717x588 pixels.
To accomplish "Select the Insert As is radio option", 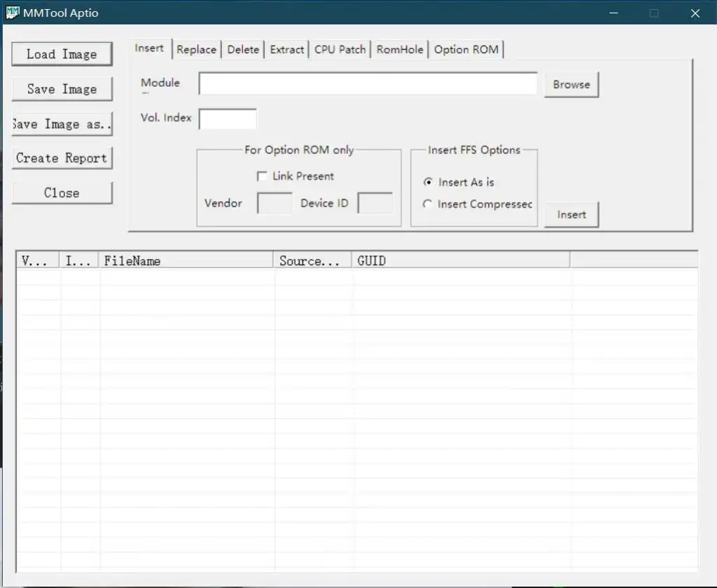I will (x=428, y=182).
